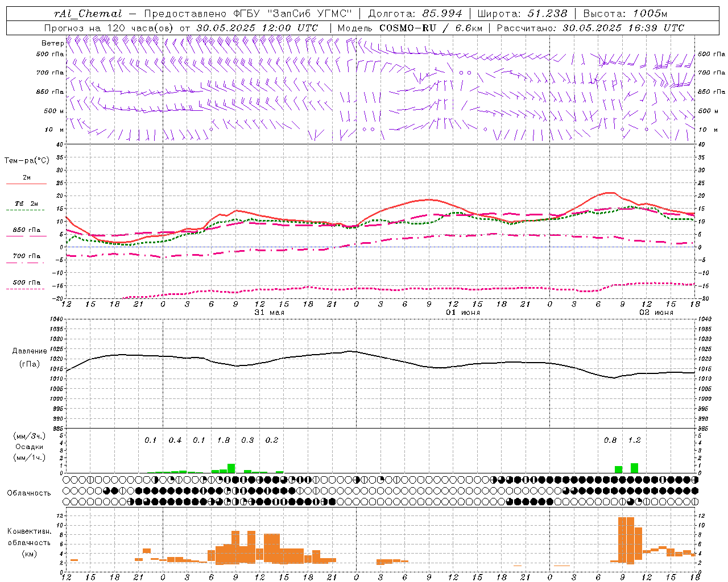
Task: Click the (мм/1ч.) precipitation unit label
Action: coord(29,458)
